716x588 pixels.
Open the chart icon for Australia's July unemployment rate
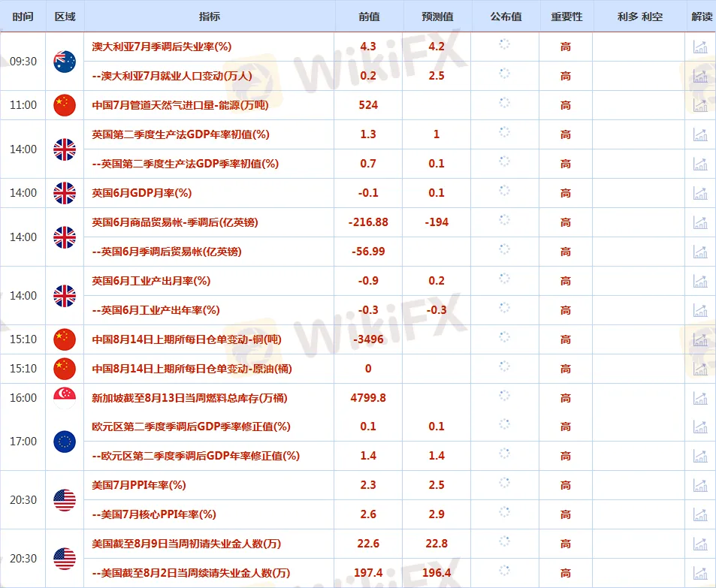click(x=700, y=47)
